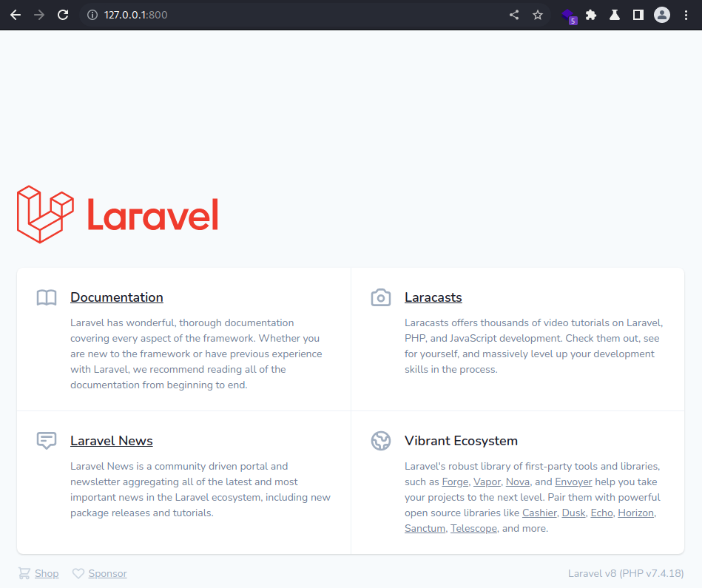This screenshot has height=588, width=702.
Task: Open the Forge link
Action: [x=455, y=482]
